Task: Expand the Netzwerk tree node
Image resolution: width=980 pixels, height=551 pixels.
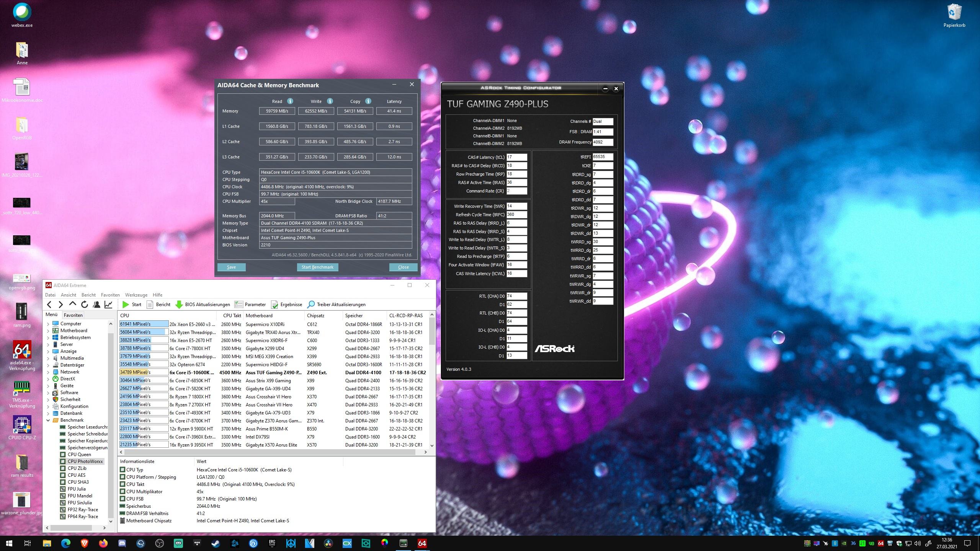Action: pyautogui.click(x=48, y=372)
